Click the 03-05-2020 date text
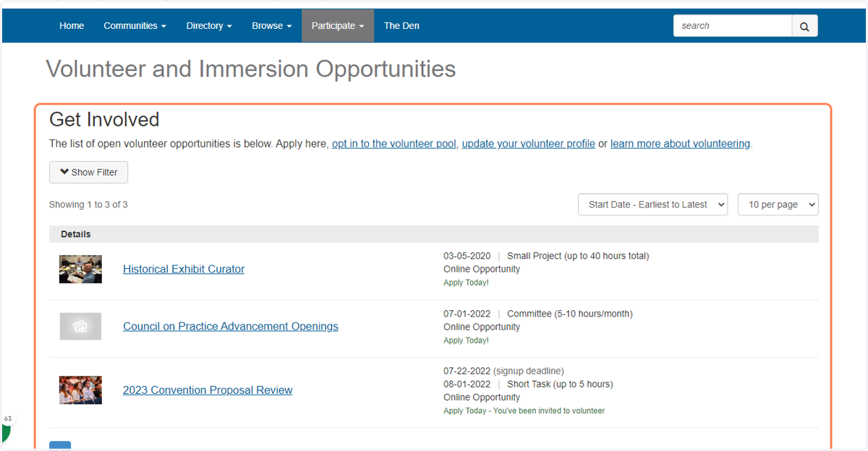 click(467, 256)
